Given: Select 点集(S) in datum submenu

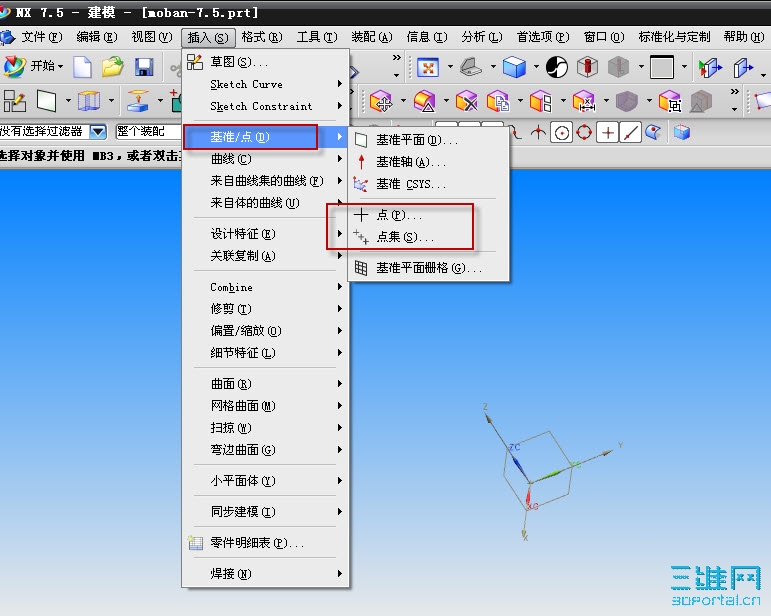Looking at the screenshot, I should tap(428, 237).
